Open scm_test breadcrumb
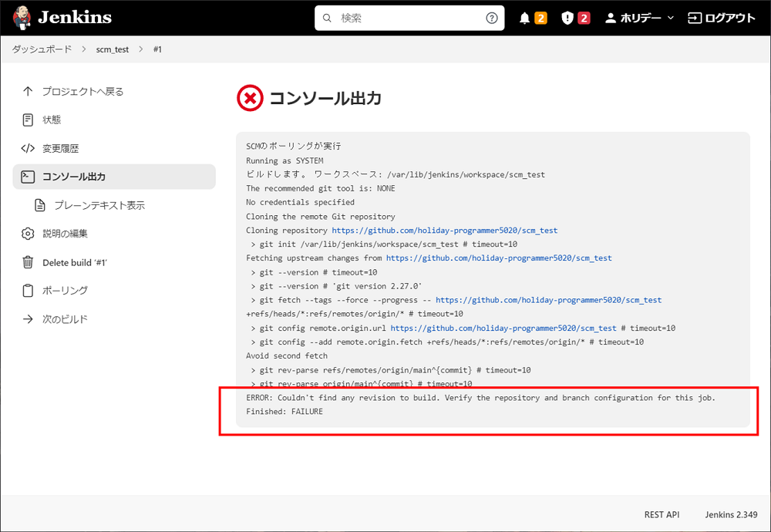 pos(112,49)
